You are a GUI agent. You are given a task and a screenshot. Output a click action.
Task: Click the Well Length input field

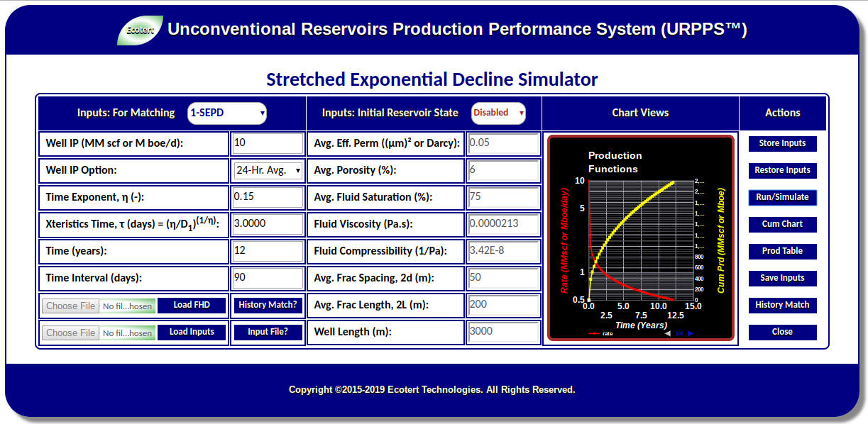503,332
